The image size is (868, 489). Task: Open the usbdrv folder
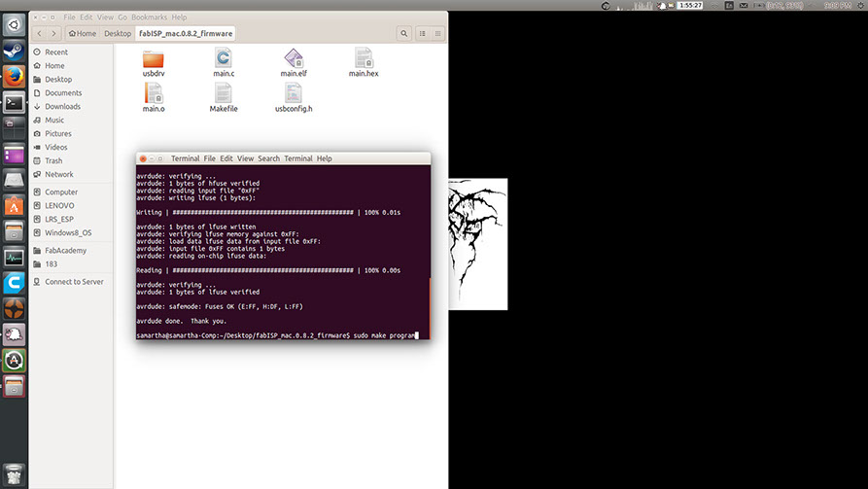(154, 63)
